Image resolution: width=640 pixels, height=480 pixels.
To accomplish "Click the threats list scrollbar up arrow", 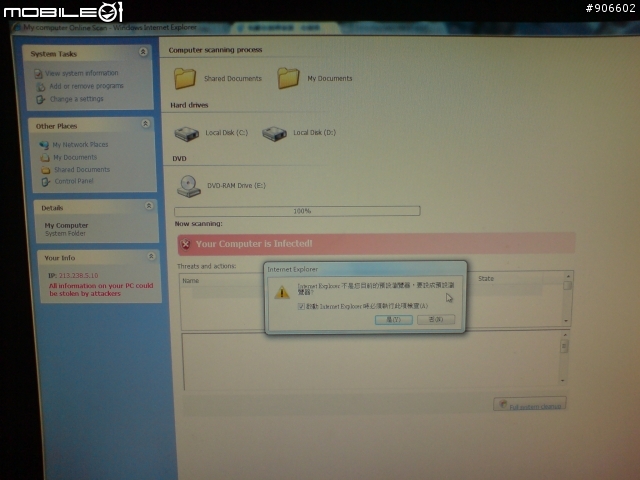I will 567,276.
